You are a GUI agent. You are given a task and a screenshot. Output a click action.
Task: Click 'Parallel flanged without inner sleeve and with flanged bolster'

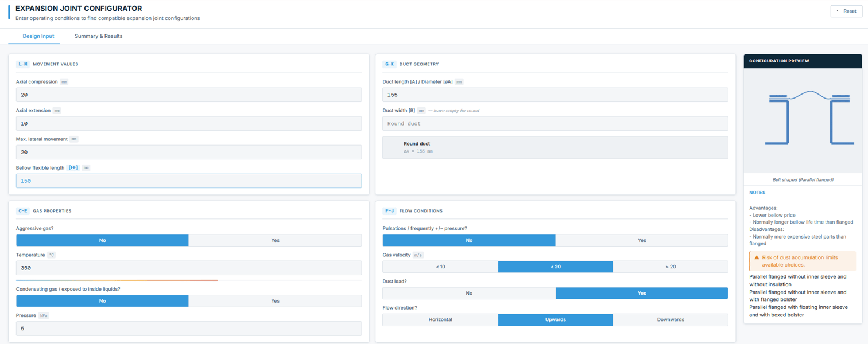coord(798,296)
